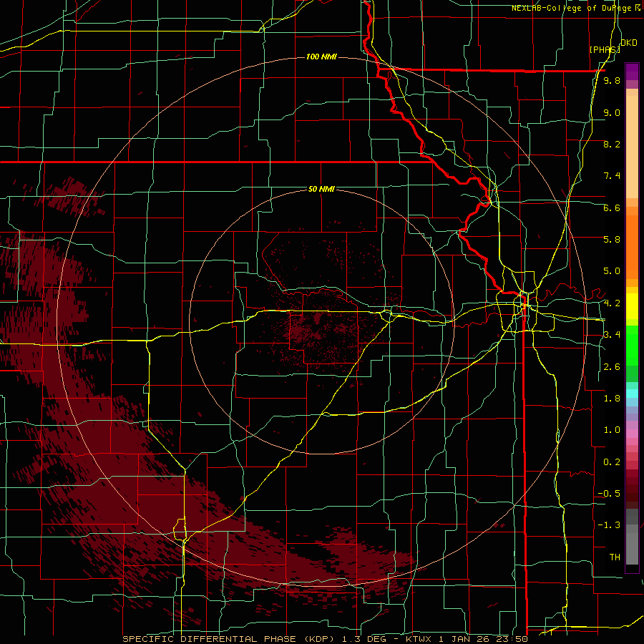
Task: Click the 1.0 value on color scale
Action: 612,430
